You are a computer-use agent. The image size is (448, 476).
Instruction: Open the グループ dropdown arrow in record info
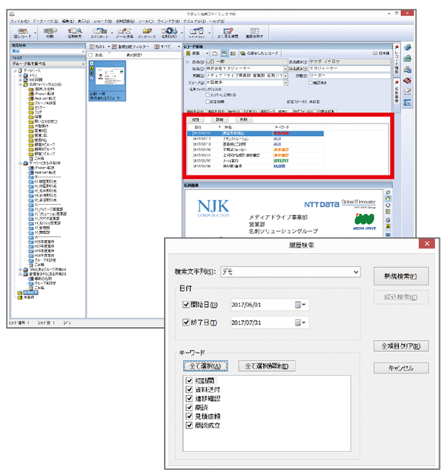285,83
